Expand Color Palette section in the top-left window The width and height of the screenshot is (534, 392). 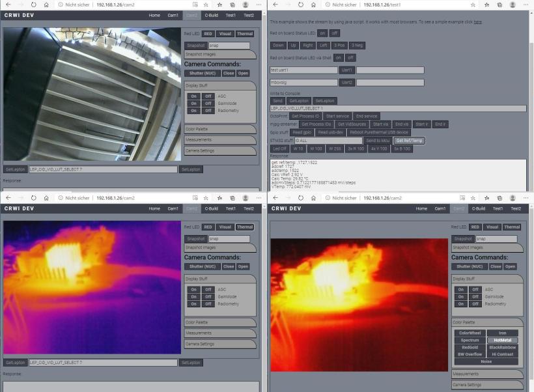(219, 129)
